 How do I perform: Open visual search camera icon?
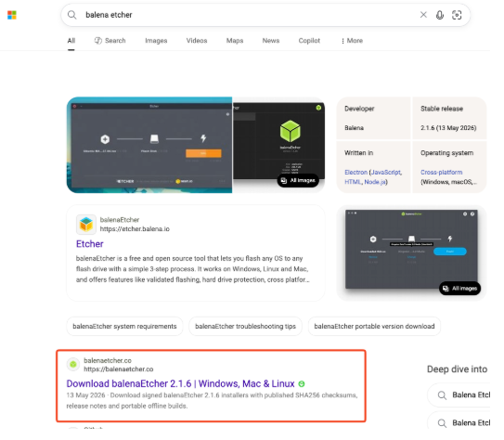tap(457, 15)
